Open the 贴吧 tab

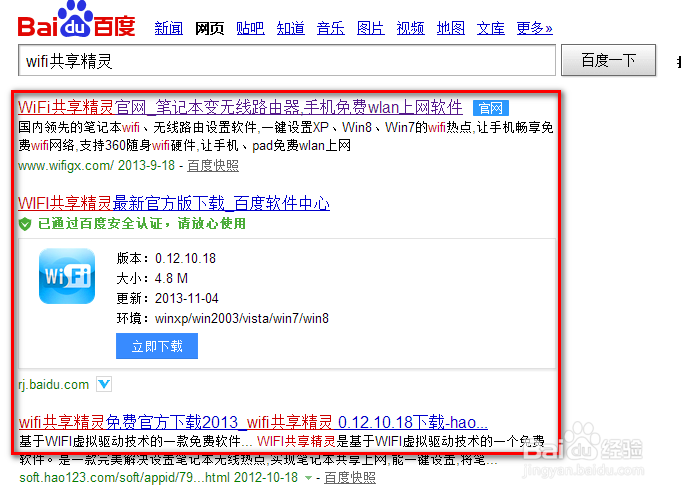point(250,28)
